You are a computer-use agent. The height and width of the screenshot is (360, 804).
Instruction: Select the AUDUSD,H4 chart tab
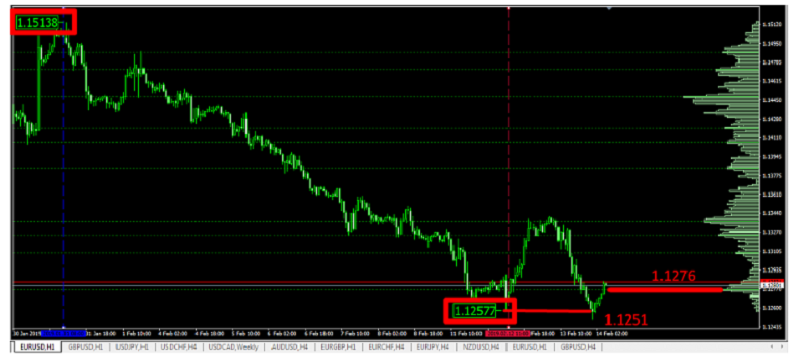[289, 347]
